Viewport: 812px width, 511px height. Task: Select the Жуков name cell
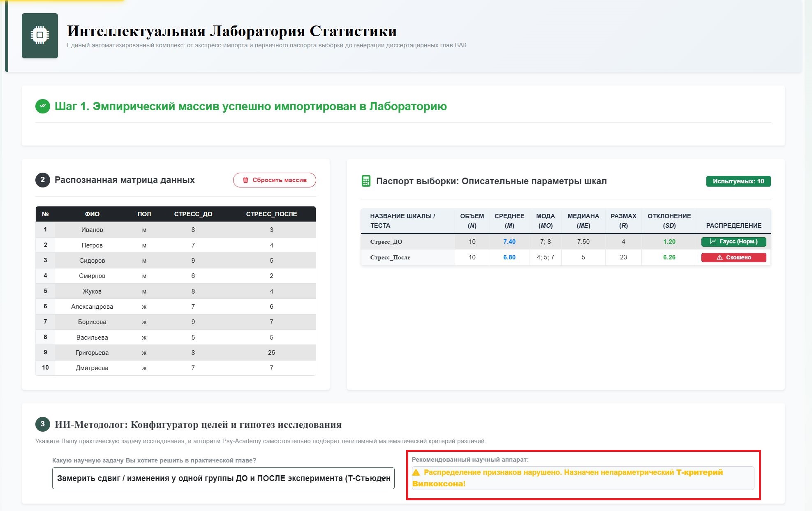pyautogui.click(x=92, y=291)
